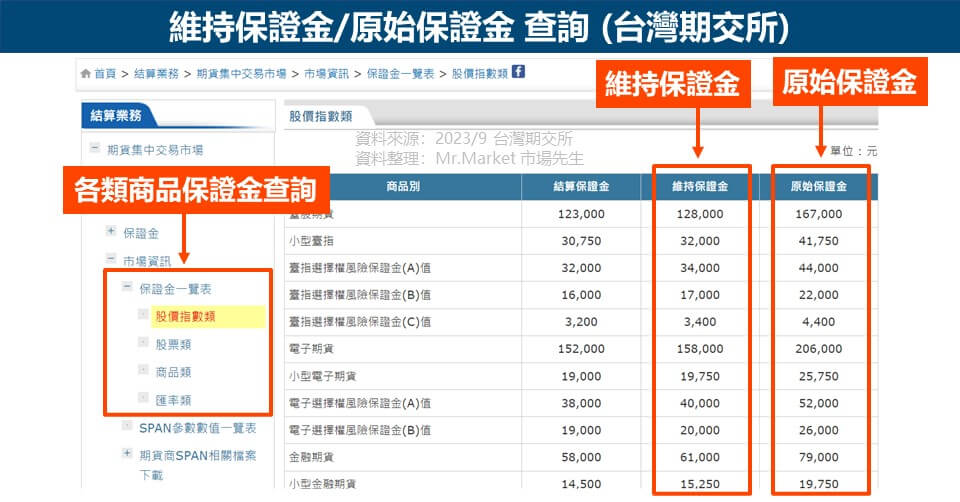Select the highlighted 股價指數類 sidebar item

[186, 317]
